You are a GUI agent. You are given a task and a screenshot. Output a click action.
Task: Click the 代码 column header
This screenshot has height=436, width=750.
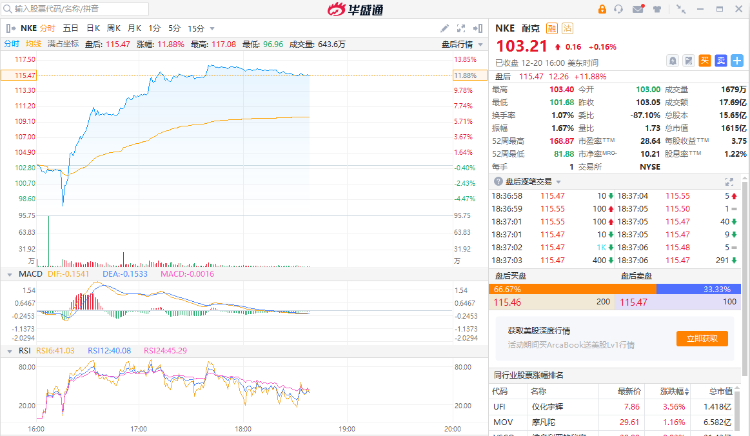500,392
